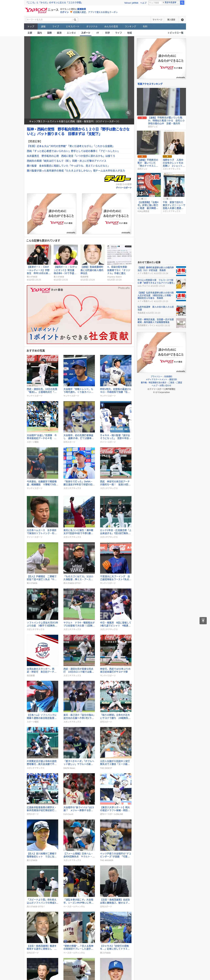This screenshot has height=980, width=210.
Task: Open the オリジナル tab
Action: (92, 26)
